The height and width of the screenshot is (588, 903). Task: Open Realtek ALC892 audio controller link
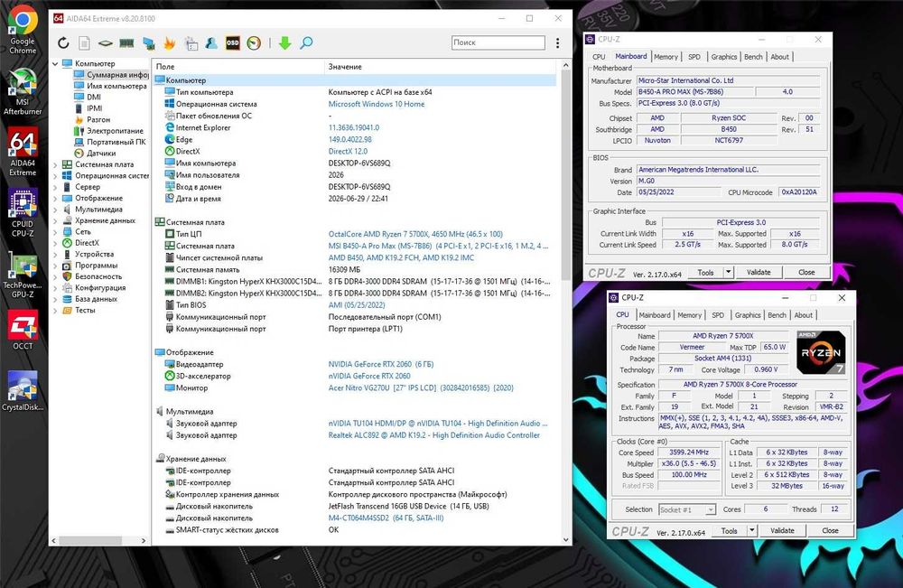click(433, 435)
